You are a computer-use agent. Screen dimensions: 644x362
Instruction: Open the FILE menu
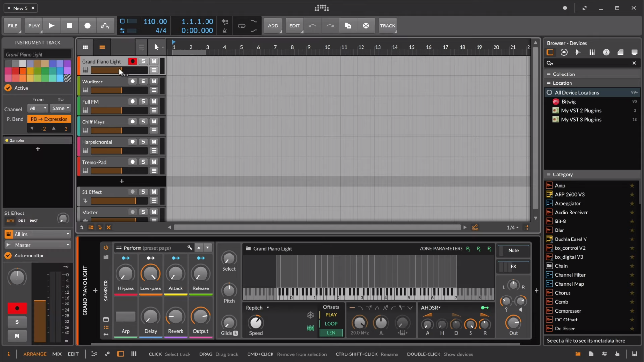pyautogui.click(x=12, y=25)
